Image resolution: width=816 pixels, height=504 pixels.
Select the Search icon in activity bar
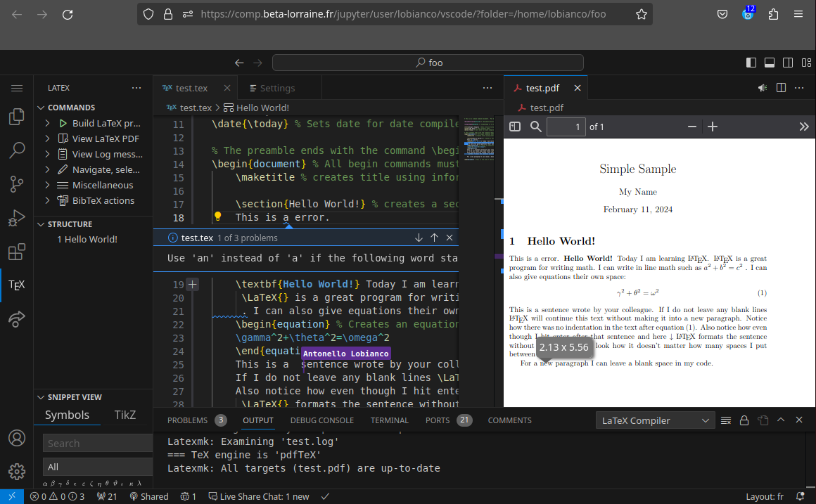[x=16, y=151]
